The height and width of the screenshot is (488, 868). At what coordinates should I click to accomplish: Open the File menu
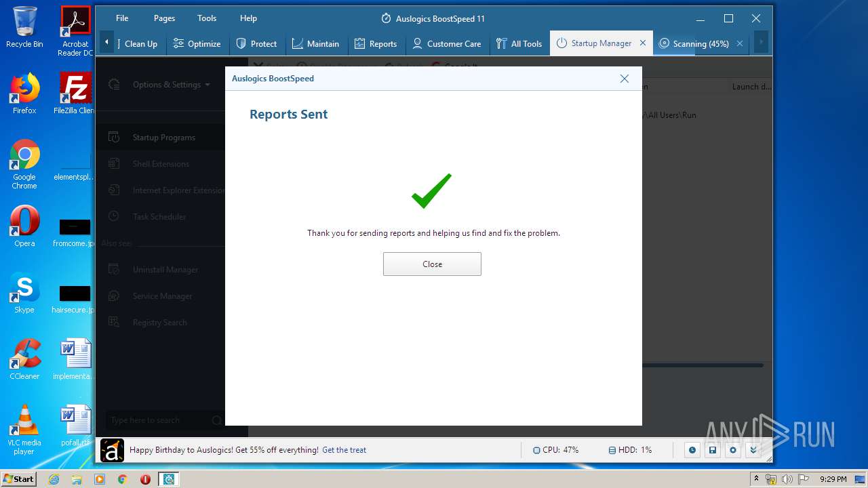click(122, 18)
